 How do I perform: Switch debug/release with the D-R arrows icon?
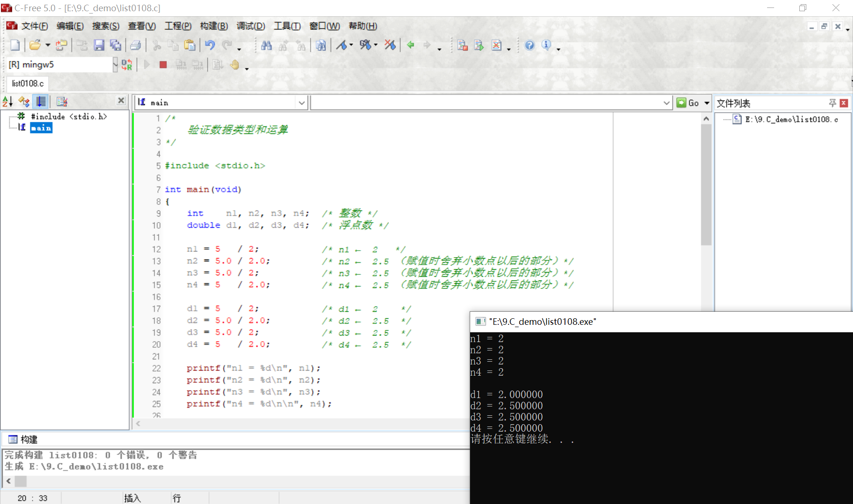pos(127,64)
